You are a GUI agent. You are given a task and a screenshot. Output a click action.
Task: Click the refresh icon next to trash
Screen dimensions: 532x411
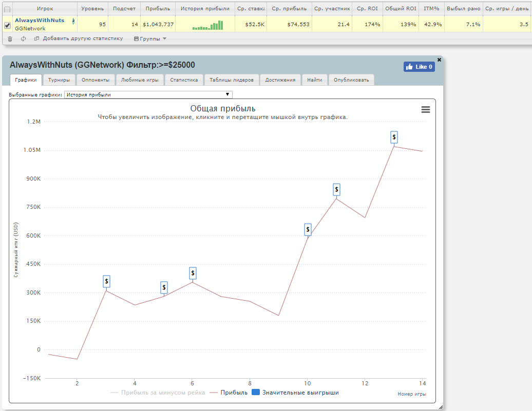24,39
